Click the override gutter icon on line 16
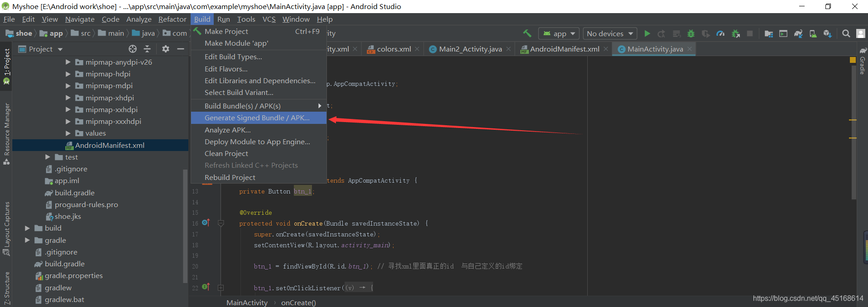Image resolution: width=868 pixels, height=307 pixels. [206, 222]
